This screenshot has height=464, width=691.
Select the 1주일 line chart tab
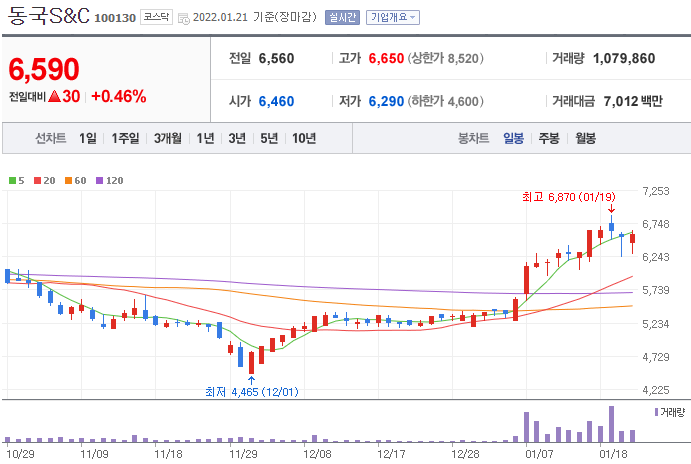coord(125,138)
